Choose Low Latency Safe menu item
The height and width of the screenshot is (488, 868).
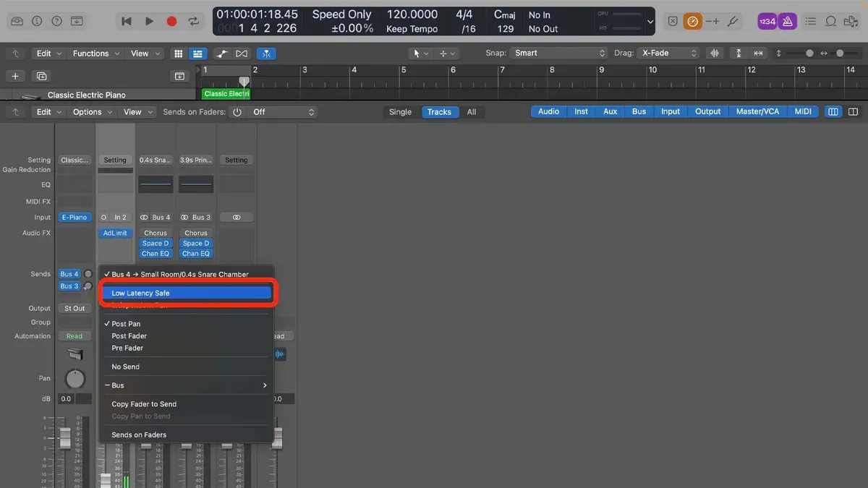coord(187,294)
